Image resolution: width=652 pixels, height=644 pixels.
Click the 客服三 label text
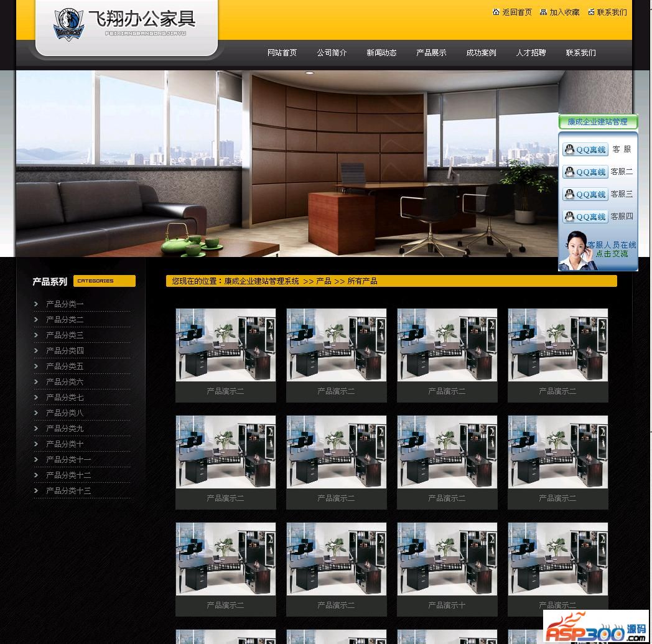pos(622,194)
